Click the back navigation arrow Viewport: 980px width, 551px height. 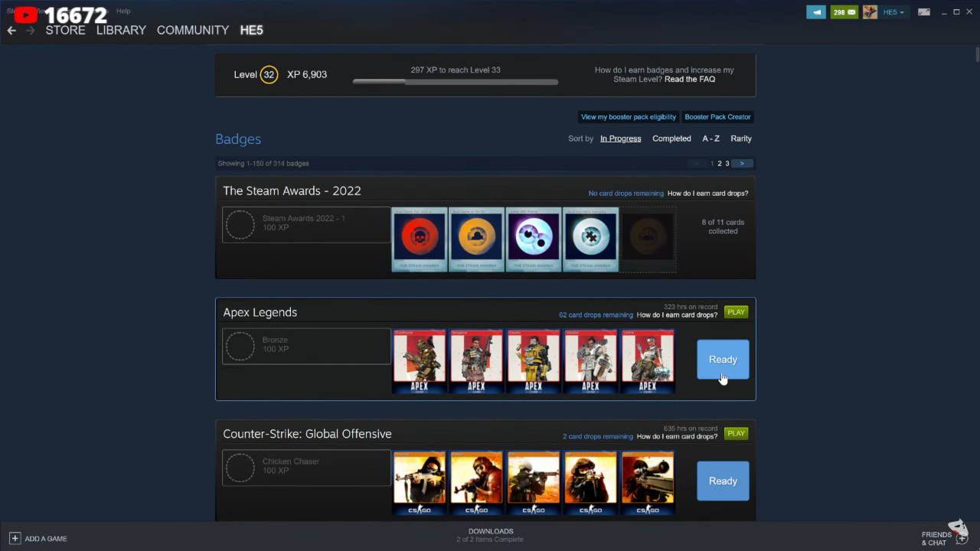11,31
